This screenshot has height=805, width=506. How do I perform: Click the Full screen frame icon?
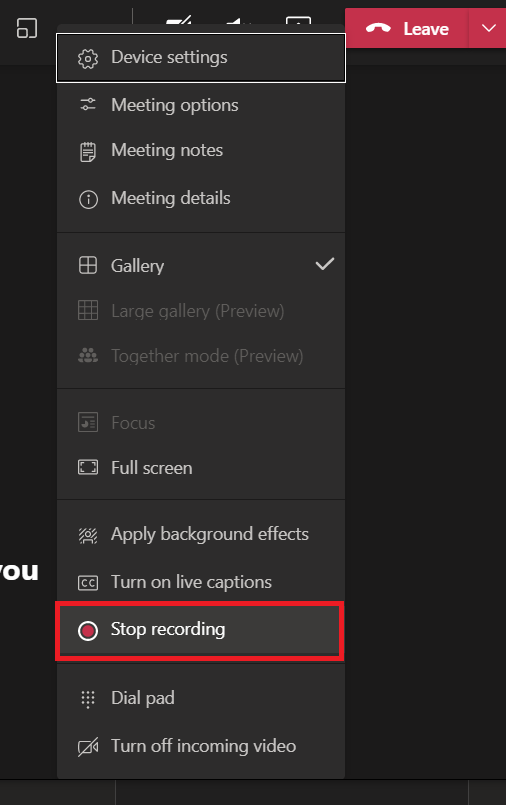(88, 467)
